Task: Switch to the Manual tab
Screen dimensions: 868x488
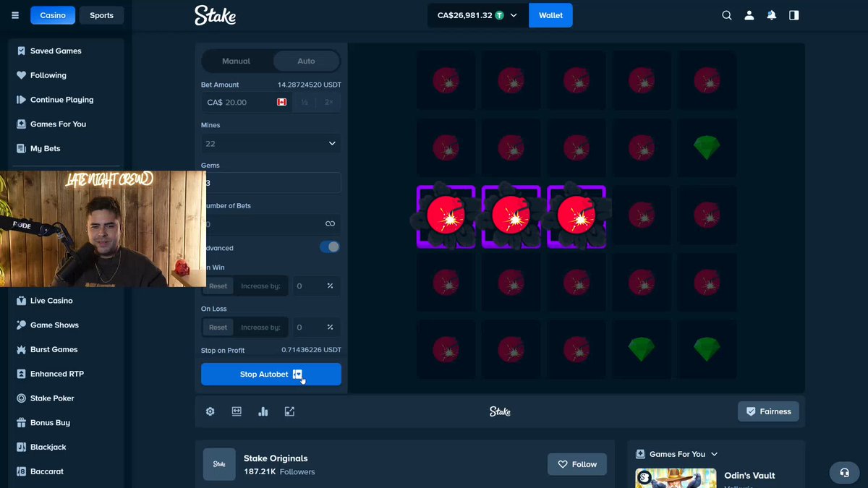Action: (x=236, y=61)
